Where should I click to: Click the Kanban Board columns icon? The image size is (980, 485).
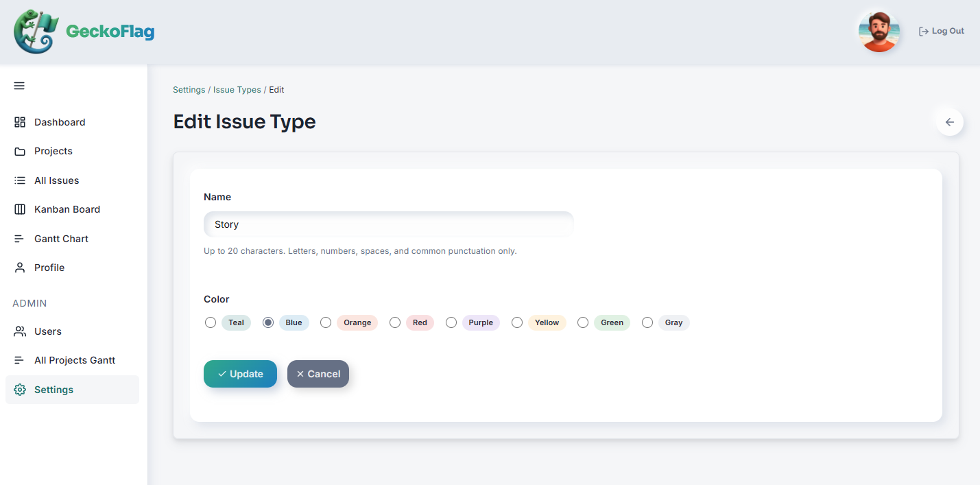pos(20,209)
